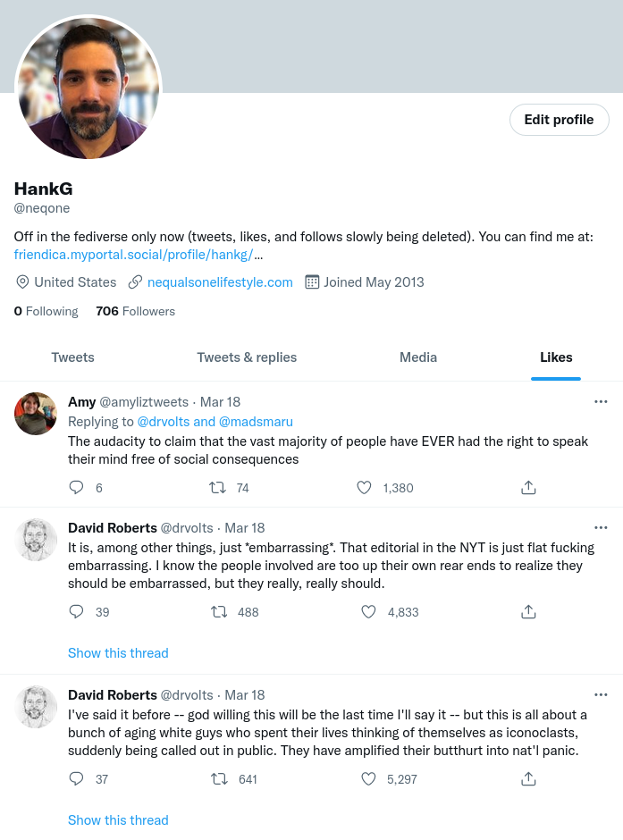The image size is (623, 840).
Task: Share the NYT editorial tweet
Action: (x=528, y=612)
